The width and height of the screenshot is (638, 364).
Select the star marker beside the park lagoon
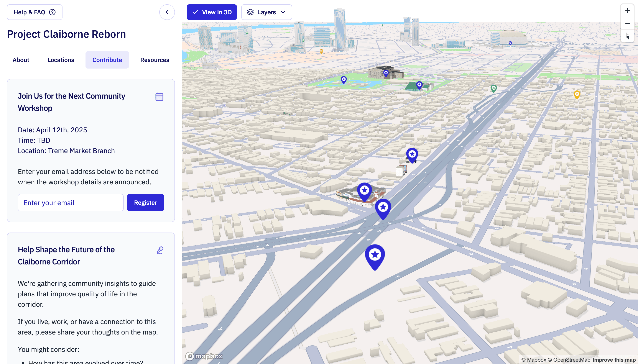click(344, 80)
